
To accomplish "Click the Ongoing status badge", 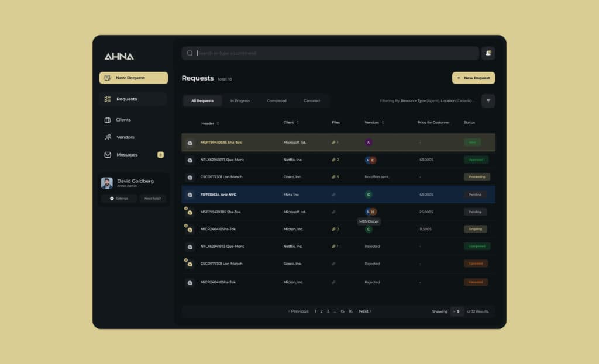I will [475, 229].
